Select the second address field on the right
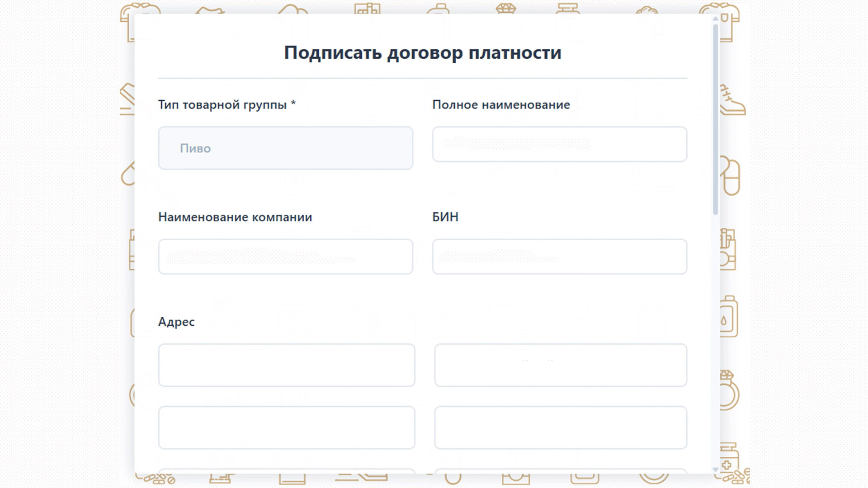 561,365
